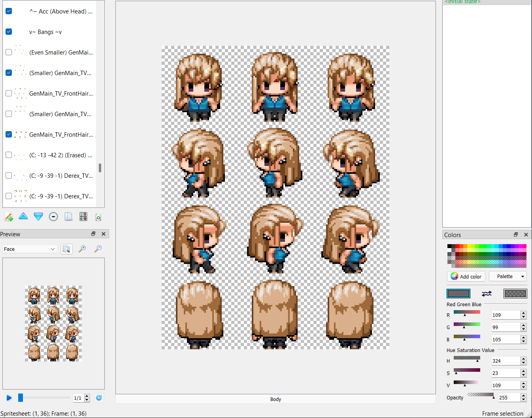
Task: Move the layer up with the blue up arrow
Action: click(x=23, y=217)
